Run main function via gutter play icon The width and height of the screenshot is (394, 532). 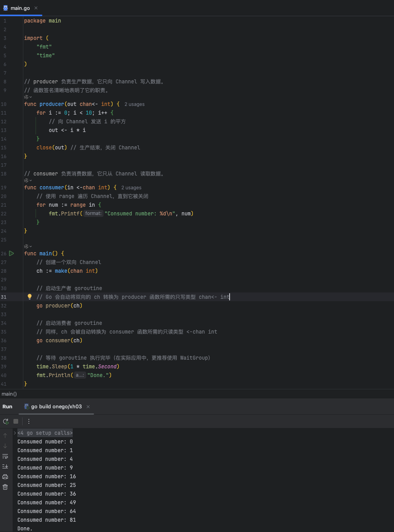11,253
